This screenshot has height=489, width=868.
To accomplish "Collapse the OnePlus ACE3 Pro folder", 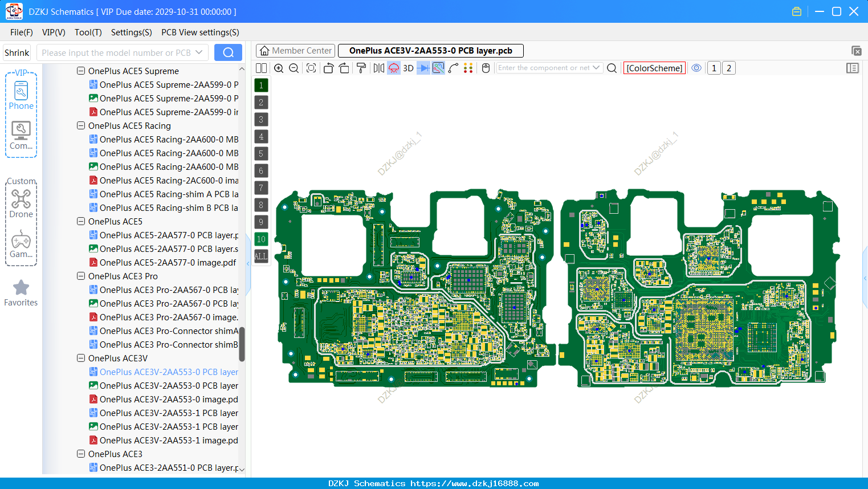I will click(81, 276).
